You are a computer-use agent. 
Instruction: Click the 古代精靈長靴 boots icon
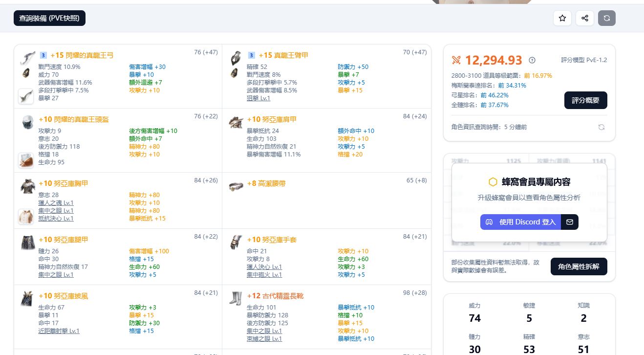[236, 298]
